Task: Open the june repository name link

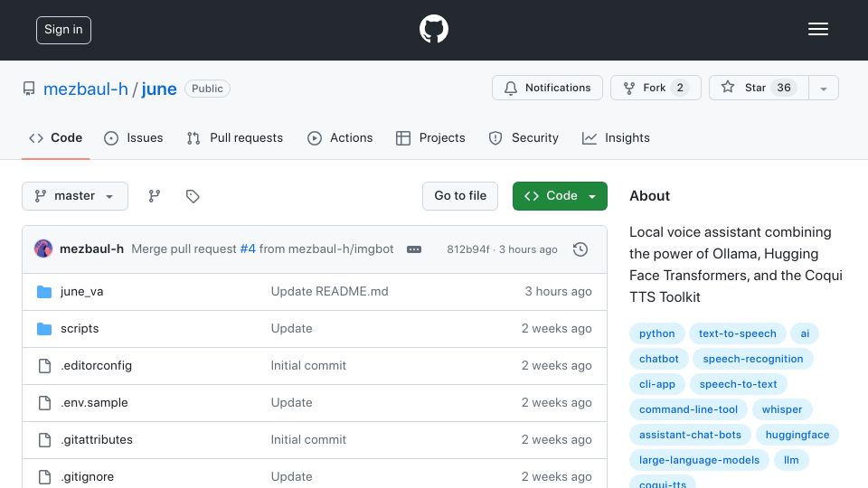Action: pos(159,89)
